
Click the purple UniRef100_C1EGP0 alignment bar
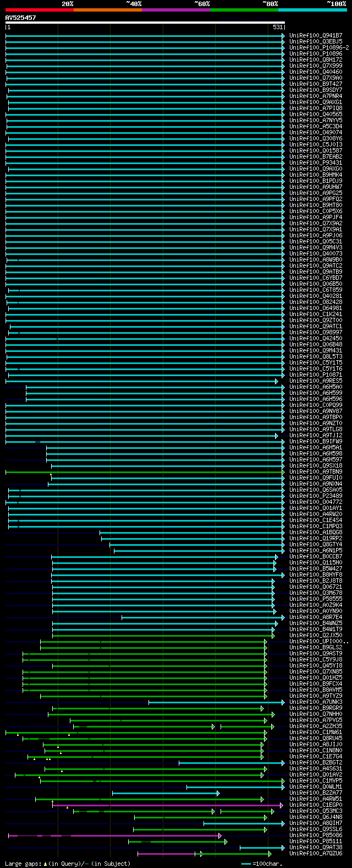(168, 805)
